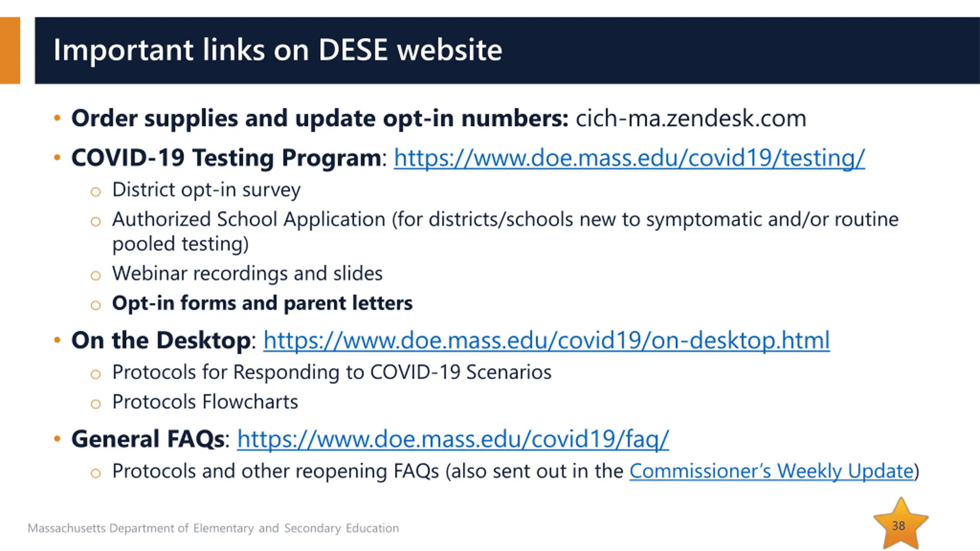980x551 pixels.
Task: Click the "District opt-in survey" sub-bullet
Action: coord(206,190)
